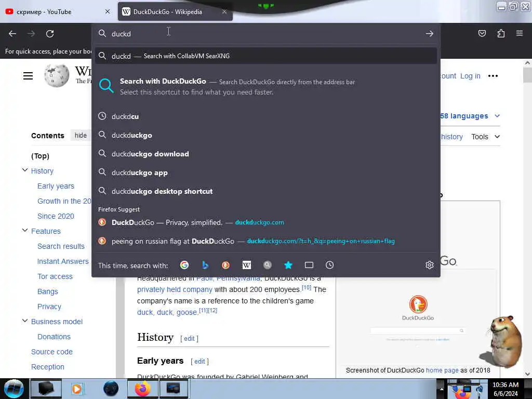The width and height of the screenshot is (532, 399).
Task: Jump to Tor access in contents
Action: coord(55,276)
